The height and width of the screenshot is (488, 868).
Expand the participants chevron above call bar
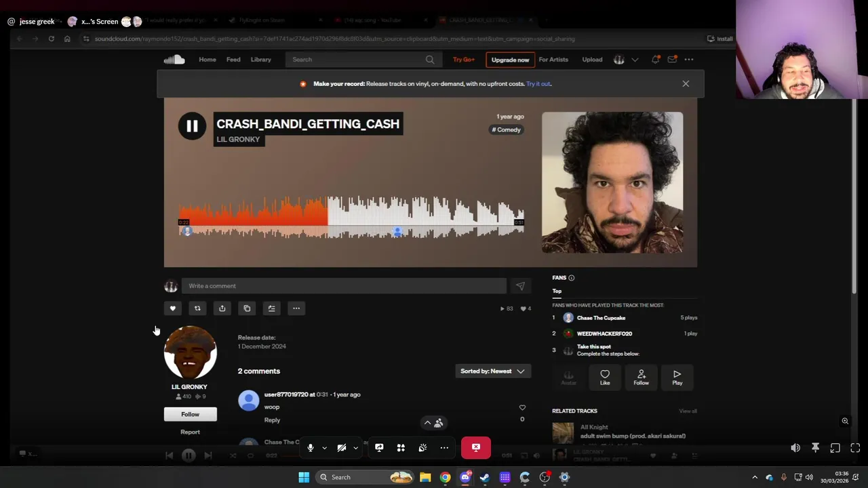tap(427, 423)
